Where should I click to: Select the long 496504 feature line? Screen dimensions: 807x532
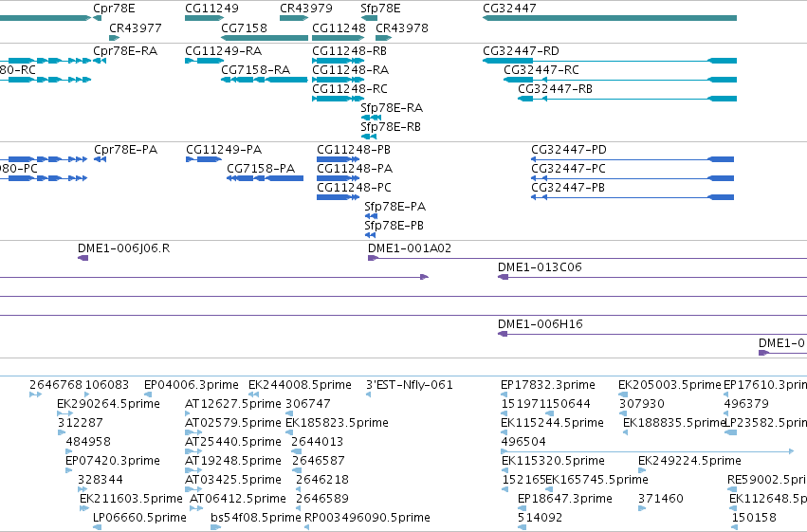(648, 451)
